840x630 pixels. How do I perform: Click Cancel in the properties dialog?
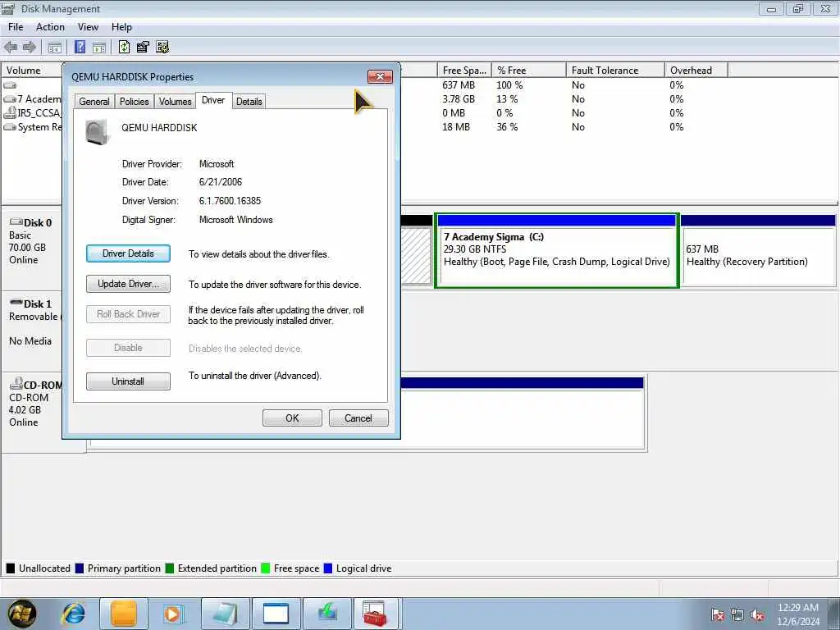coord(358,418)
